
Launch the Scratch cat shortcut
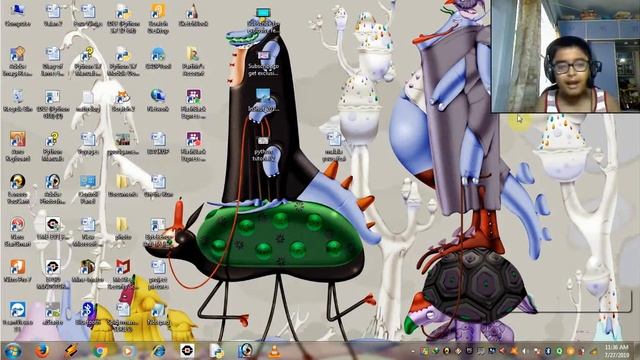click(x=123, y=101)
